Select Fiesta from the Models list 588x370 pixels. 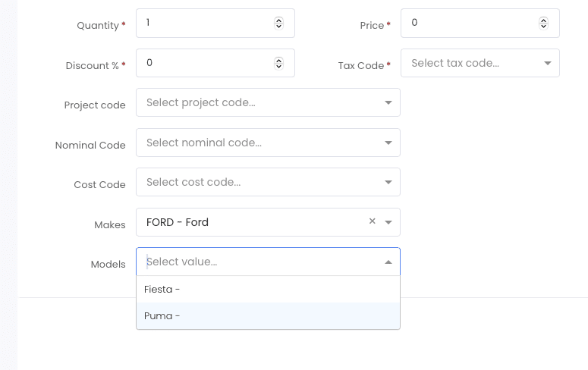point(268,290)
